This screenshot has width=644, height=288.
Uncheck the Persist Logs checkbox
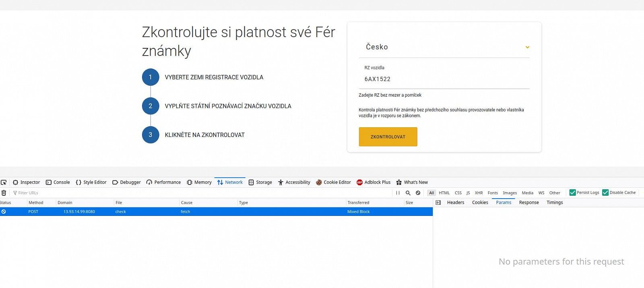pyautogui.click(x=572, y=193)
